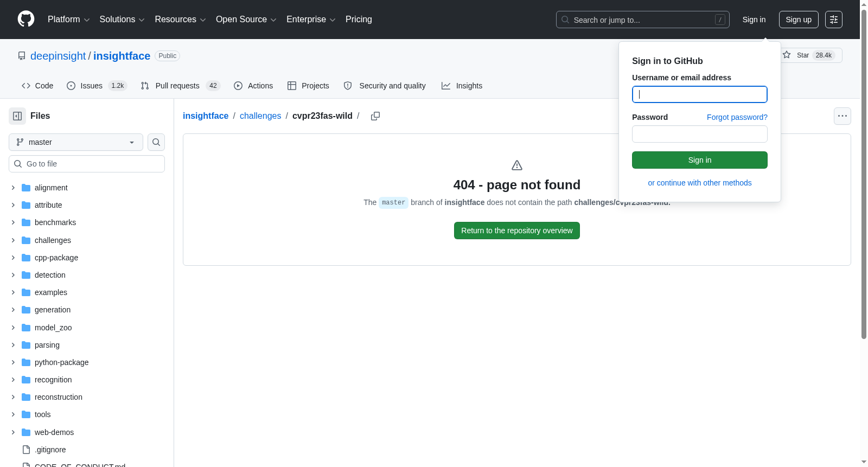Viewport: 868px width, 467px height.
Task: Open the .gitignore file
Action: pyautogui.click(x=50, y=450)
